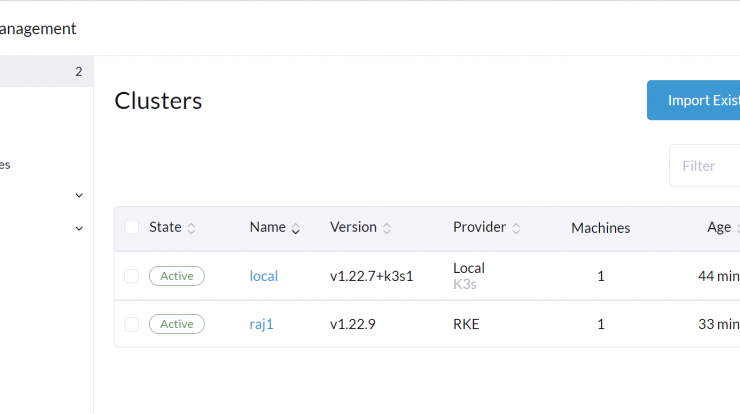740x414 pixels.
Task: Click the 33 min age value
Action: click(719, 324)
